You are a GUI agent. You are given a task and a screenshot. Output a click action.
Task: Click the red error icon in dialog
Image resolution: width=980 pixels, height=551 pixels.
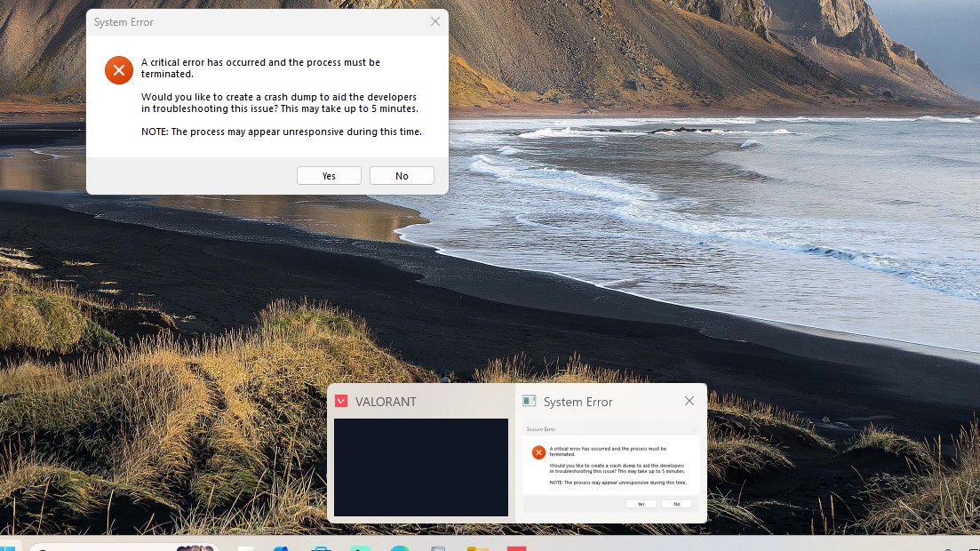(119, 69)
